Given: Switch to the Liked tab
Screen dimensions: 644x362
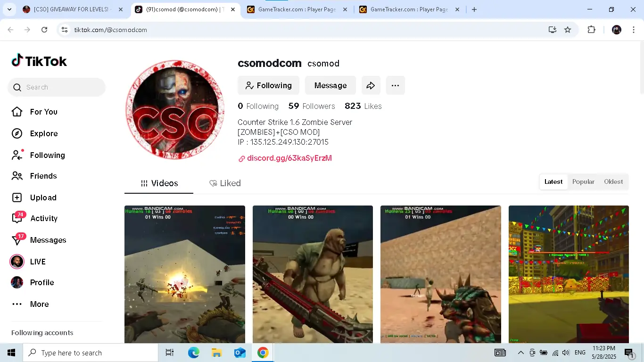Looking at the screenshot, I should tap(225, 183).
